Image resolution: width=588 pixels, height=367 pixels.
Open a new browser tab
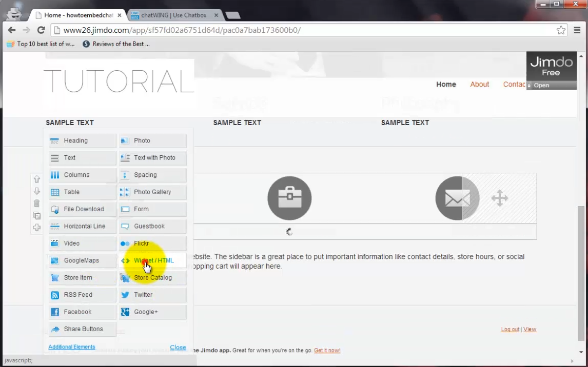click(x=233, y=15)
